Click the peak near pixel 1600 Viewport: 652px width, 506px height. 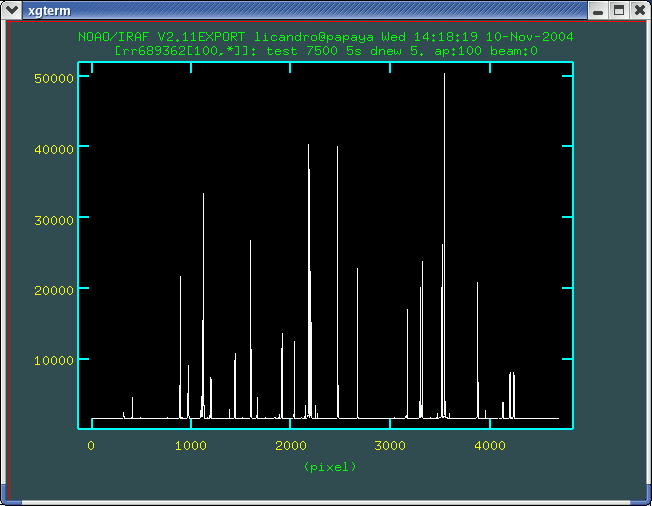click(x=250, y=243)
